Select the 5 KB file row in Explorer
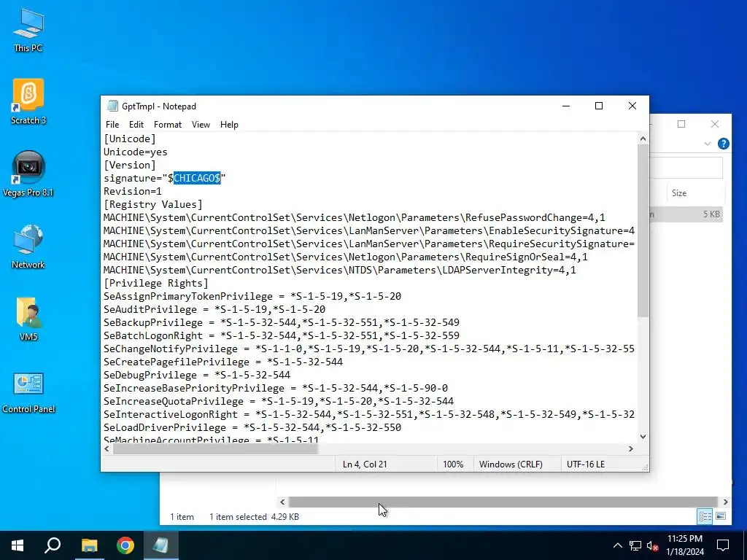This screenshot has width=747, height=560. coord(686,214)
